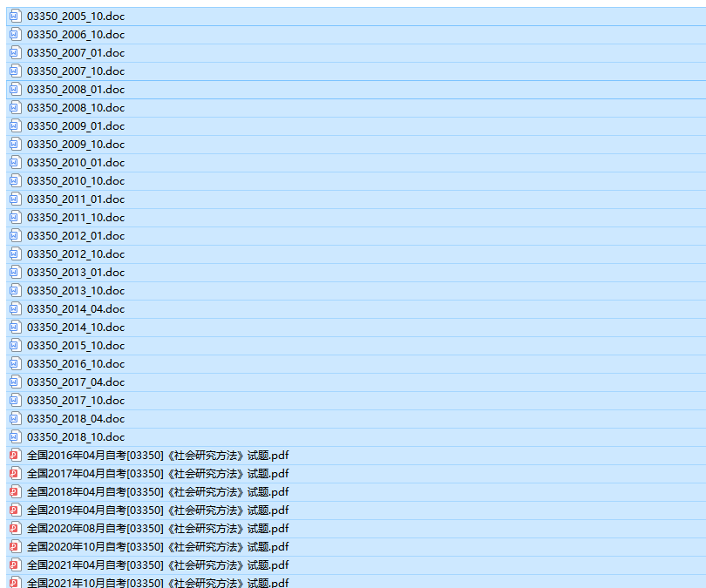
Task: Select file name 03350_2009_10.doc
Action: (x=76, y=145)
